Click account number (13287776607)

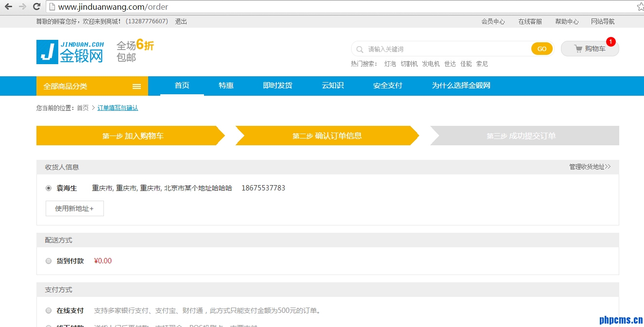click(147, 21)
